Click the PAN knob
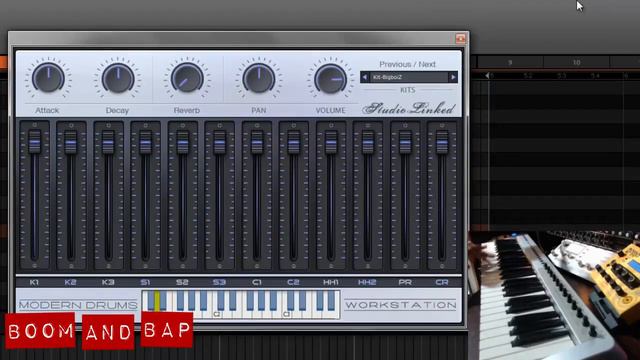Viewport: 640px width, 360px height. [x=259, y=78]
